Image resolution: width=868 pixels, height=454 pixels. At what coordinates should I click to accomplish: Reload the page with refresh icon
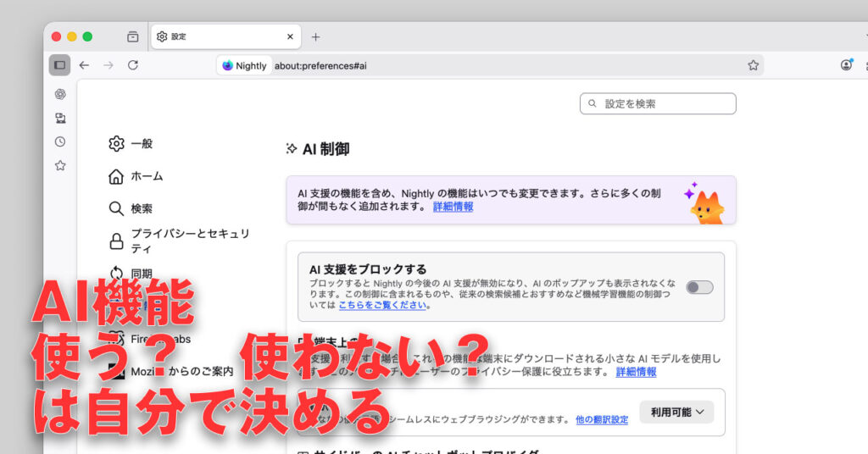[133, 65]
